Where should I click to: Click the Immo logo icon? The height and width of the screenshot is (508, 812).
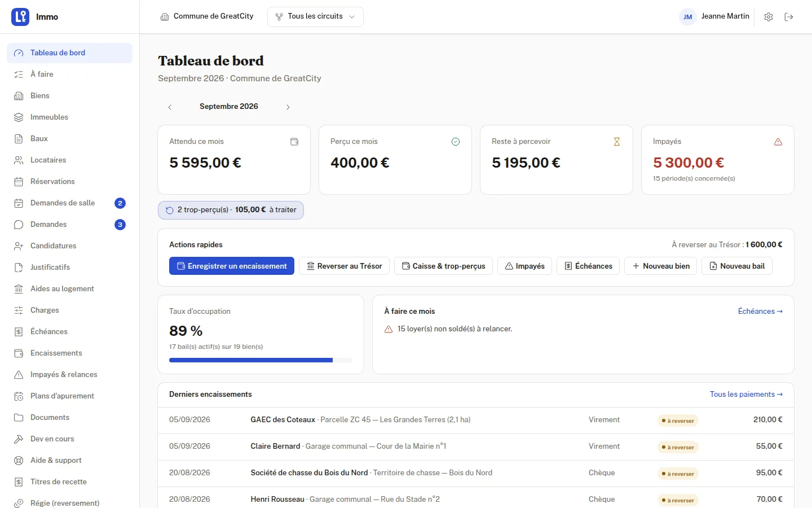[20, 17]
